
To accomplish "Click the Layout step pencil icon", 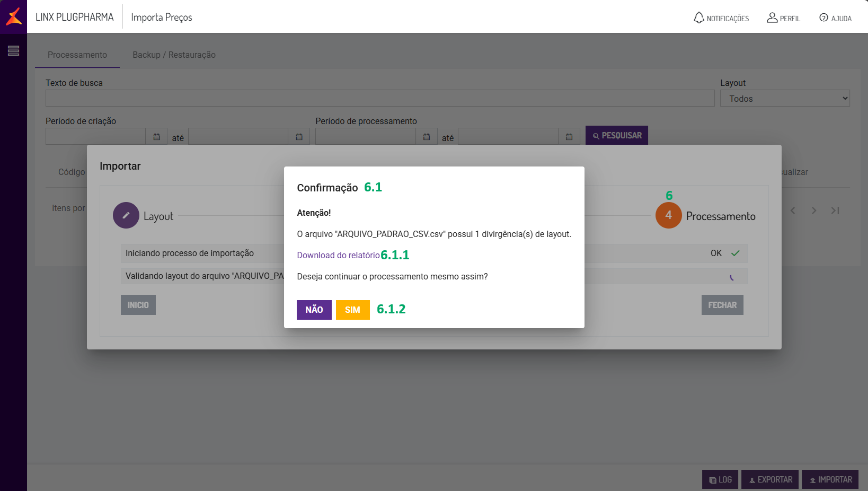I will 126,215.
